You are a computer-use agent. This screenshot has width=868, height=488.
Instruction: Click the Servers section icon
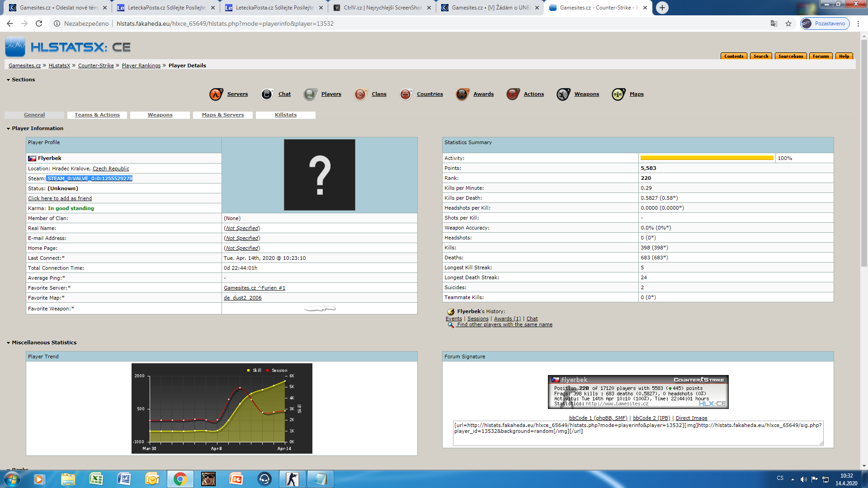[216, 94]
